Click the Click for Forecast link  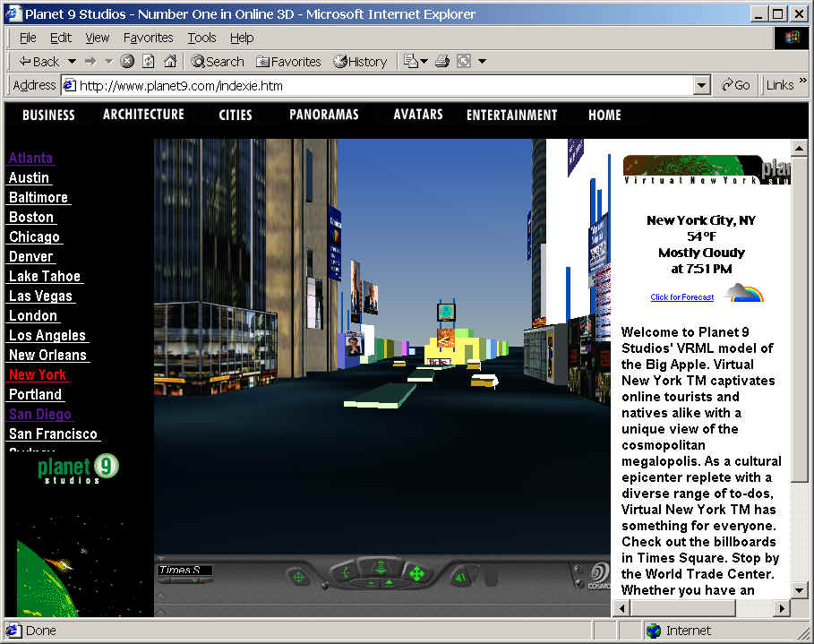[x=681, y=297]
